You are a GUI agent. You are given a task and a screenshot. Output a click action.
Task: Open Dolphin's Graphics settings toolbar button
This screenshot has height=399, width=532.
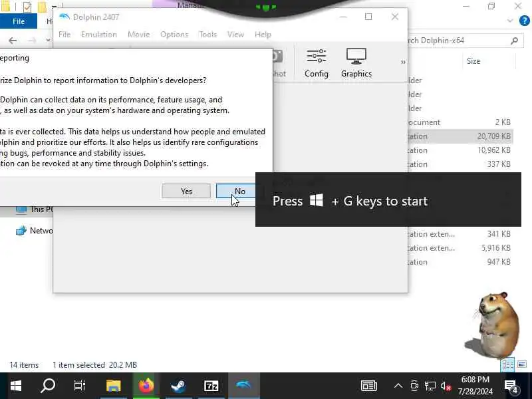(356, 63)
